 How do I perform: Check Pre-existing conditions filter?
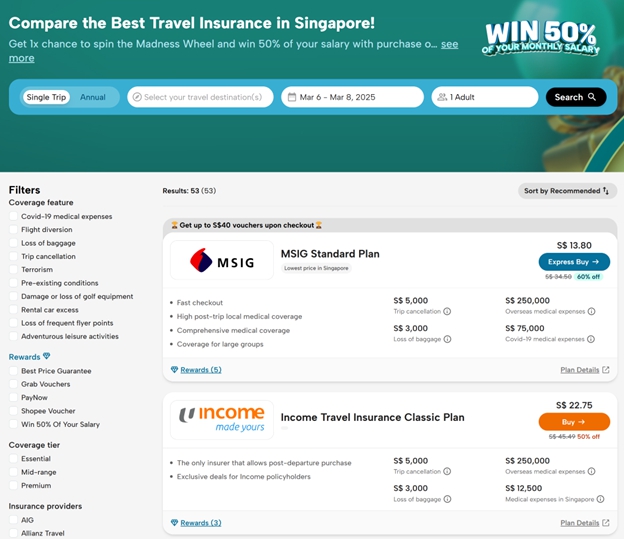[x=14, y=283]
